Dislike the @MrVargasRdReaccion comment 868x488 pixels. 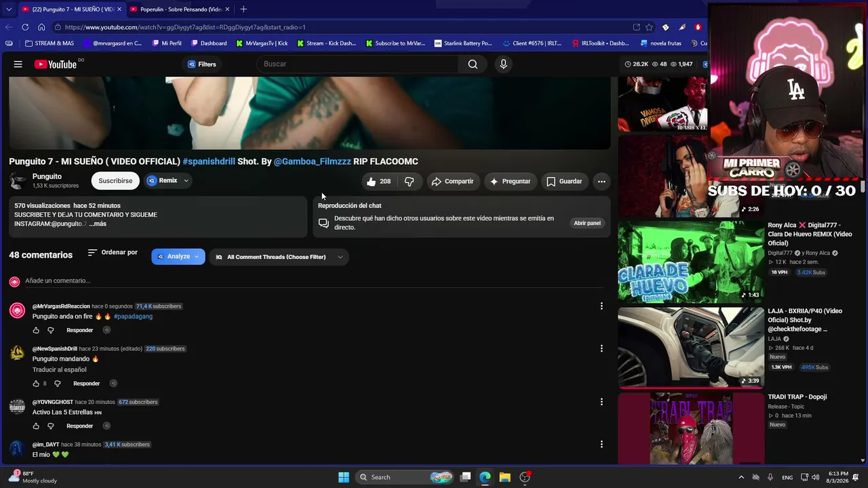pos(50,330)
